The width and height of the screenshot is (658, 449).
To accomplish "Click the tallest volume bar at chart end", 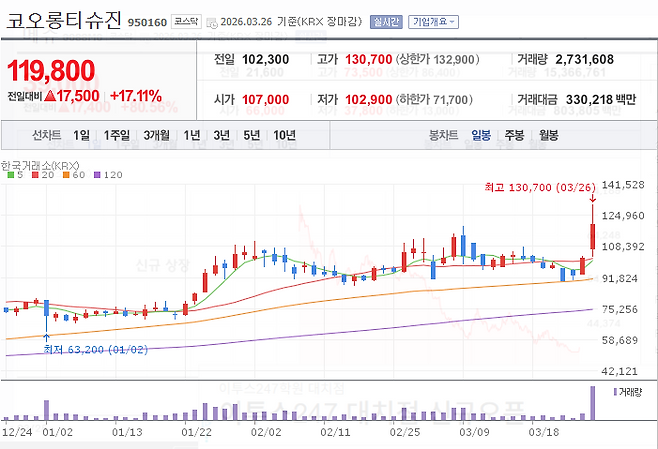I will click(593, 403).
